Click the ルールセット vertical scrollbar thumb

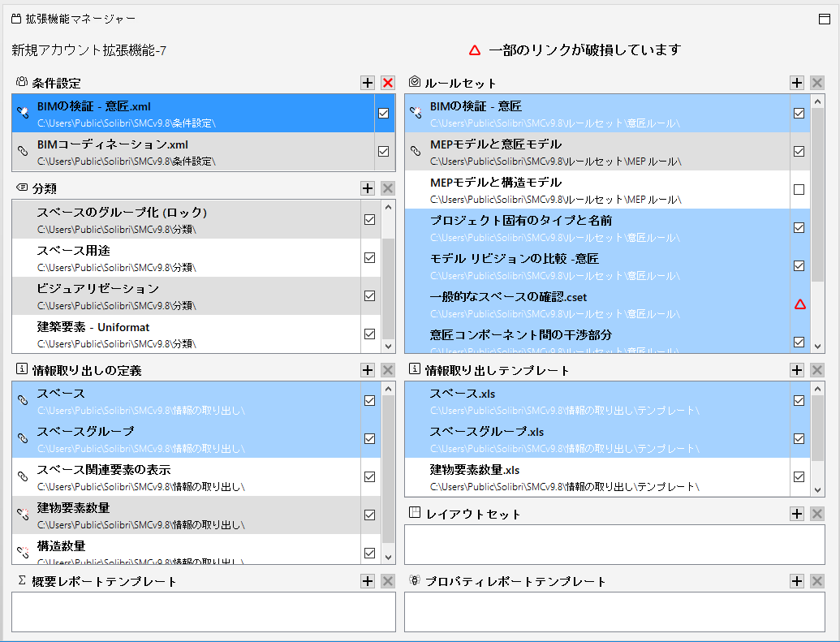[x=817, y=195]
